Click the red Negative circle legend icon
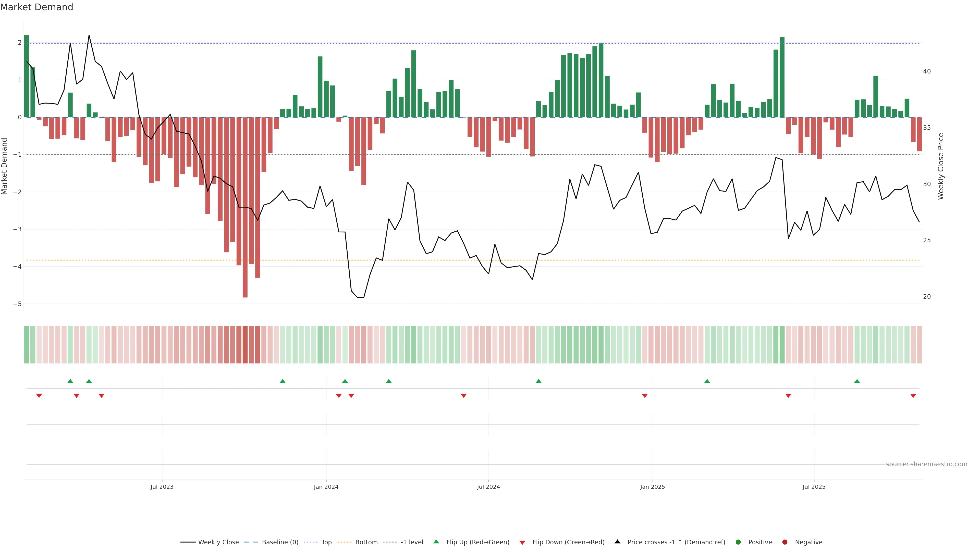The width and height of the screenshot is (980, 551). 785,542
